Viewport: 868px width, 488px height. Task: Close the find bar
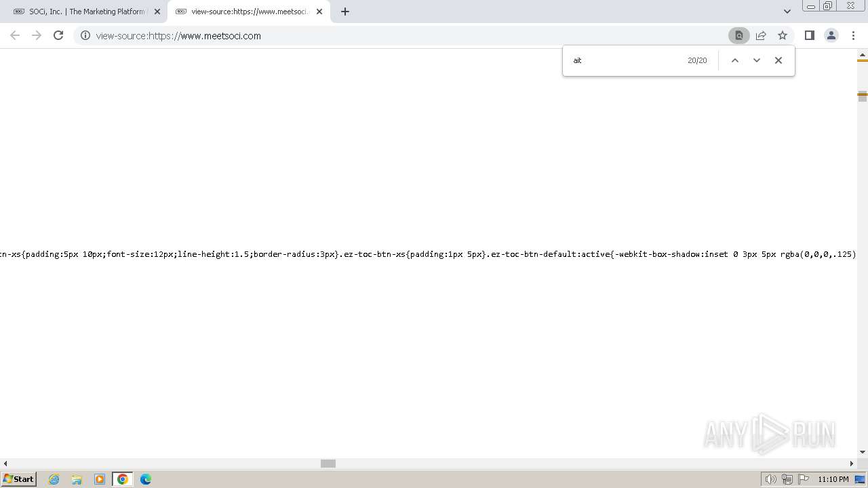pyautogui.click(x=778, y=60)
